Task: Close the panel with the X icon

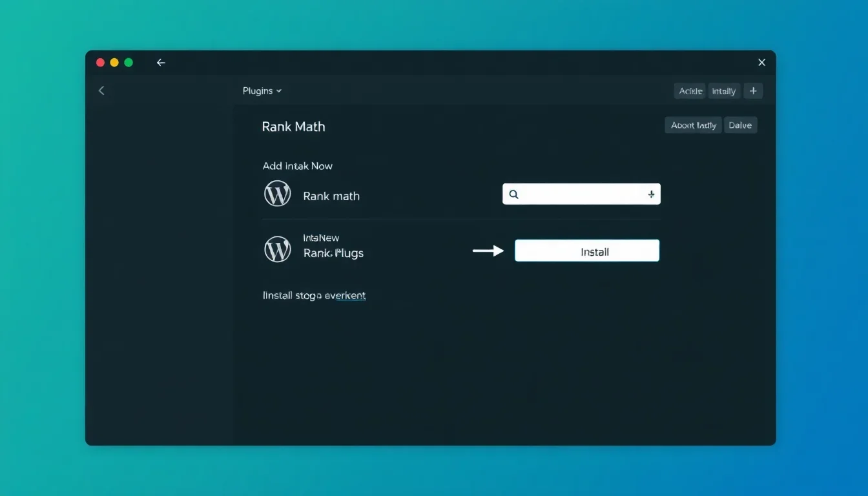Action: [x=761, y=63]
